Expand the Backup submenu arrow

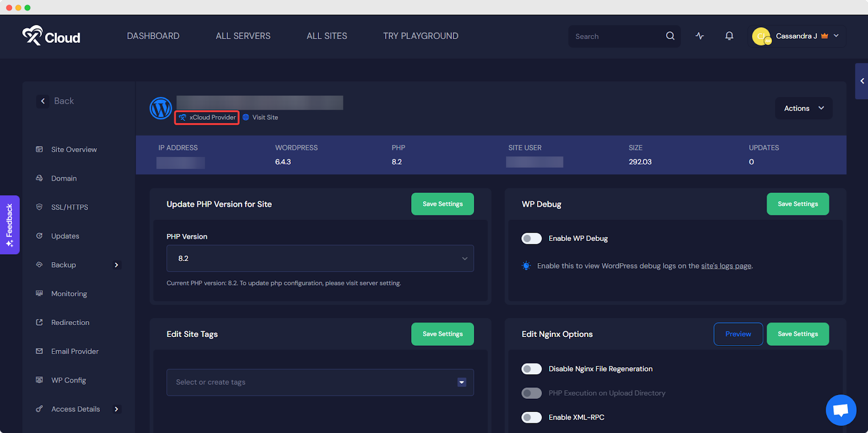pyautogui.click(x=116, y=265)
